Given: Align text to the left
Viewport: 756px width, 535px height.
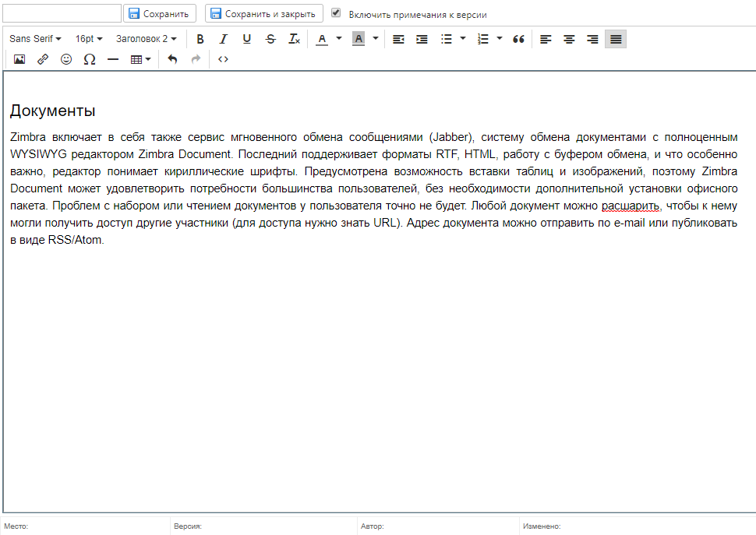Looking at the screenshot, I should [546, 39].
